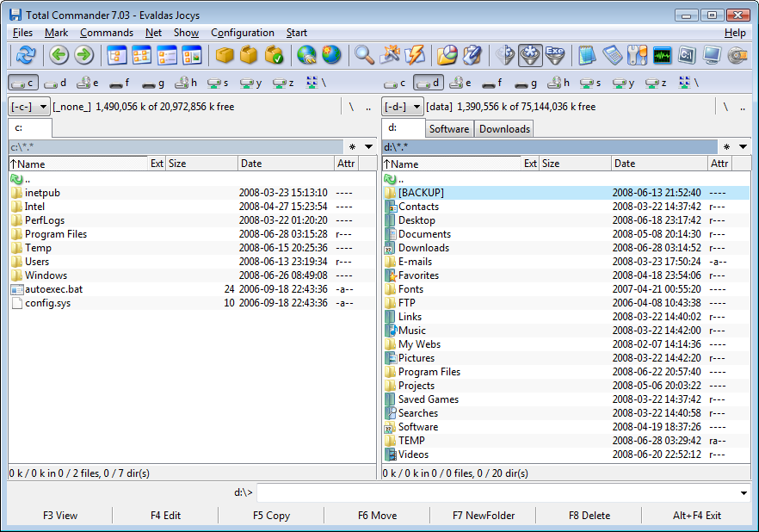
Task: Click the lightning bolt toolbar icon
Action: pyautogui.click(x=415, y=55)
